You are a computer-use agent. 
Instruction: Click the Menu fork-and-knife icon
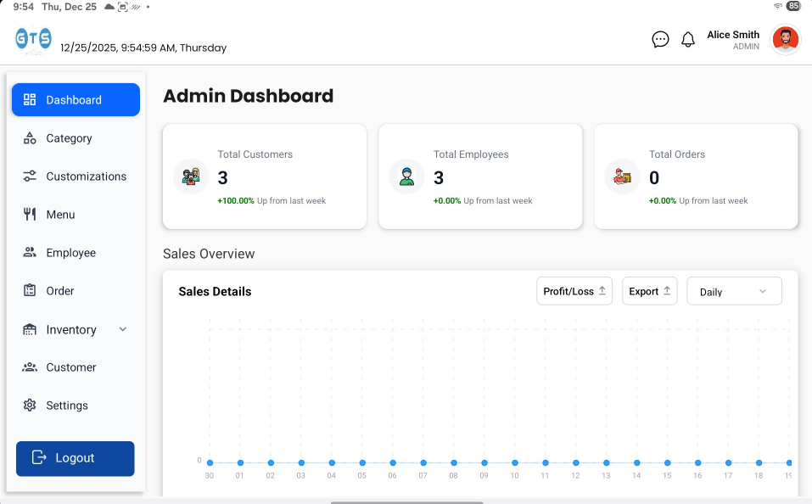click(x=30, y=214)
